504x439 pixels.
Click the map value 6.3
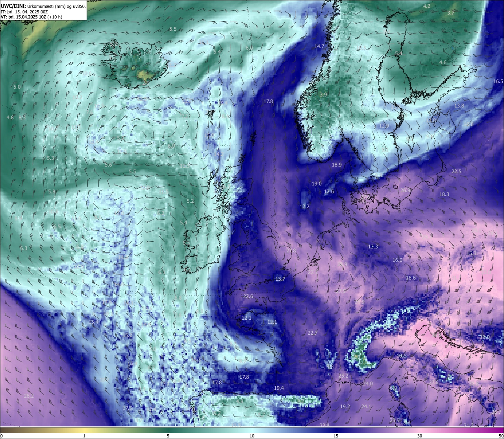24,248
